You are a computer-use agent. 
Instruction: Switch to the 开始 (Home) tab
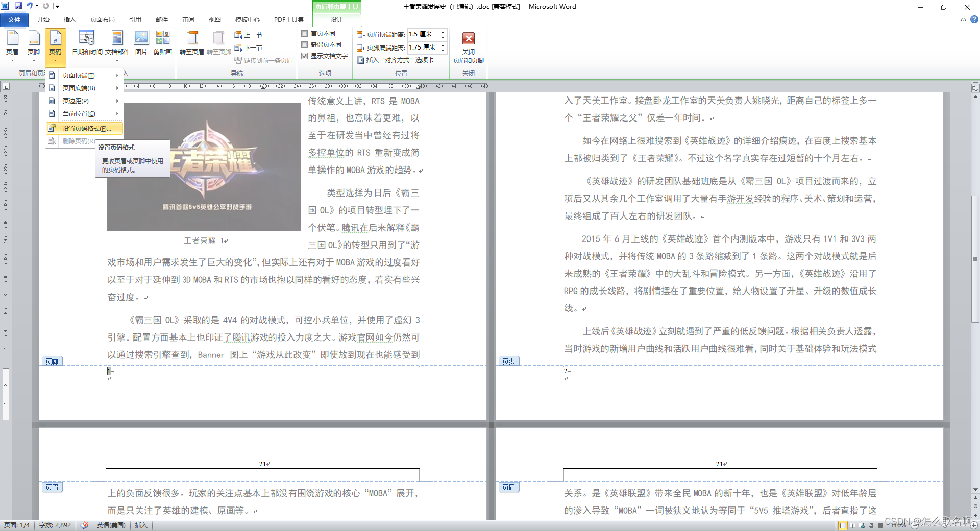(43, 20)
